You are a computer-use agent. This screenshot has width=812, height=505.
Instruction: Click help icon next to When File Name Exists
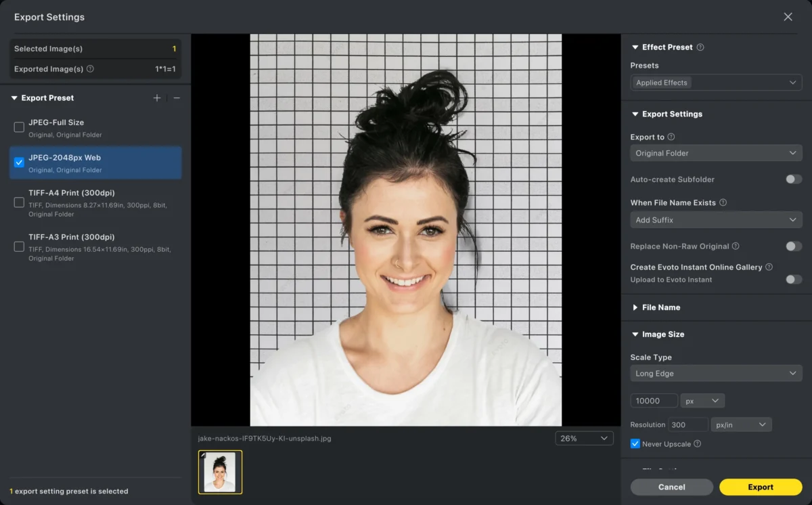pos(723,202)
